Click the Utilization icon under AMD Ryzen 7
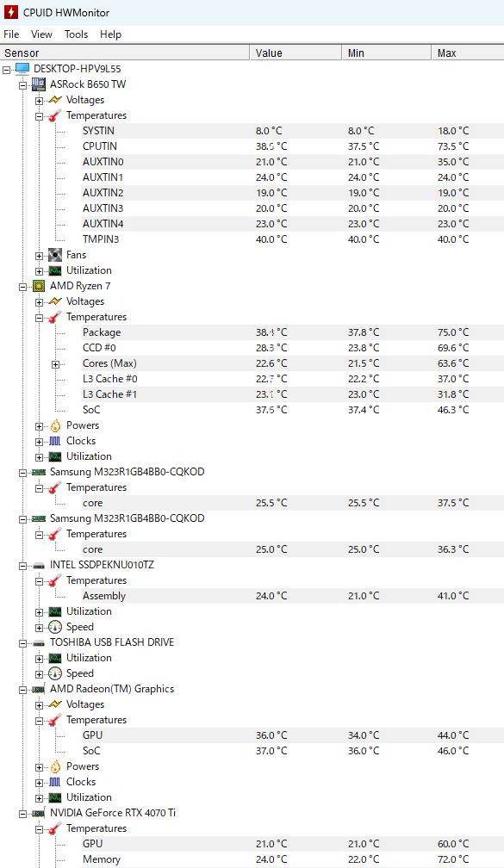Viewport: 504px width, 868px height. (55, 456)
